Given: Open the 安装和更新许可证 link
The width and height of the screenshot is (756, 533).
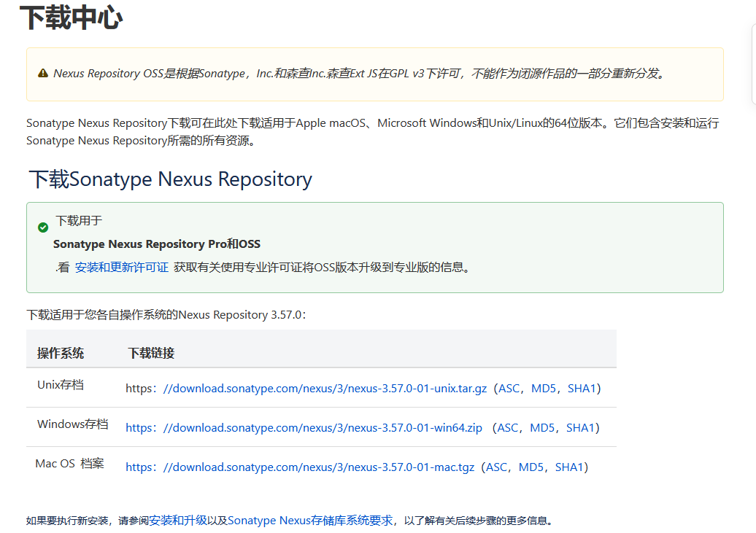Looking at the screenshot, I should pyautogui.click(x=121, y=267).
